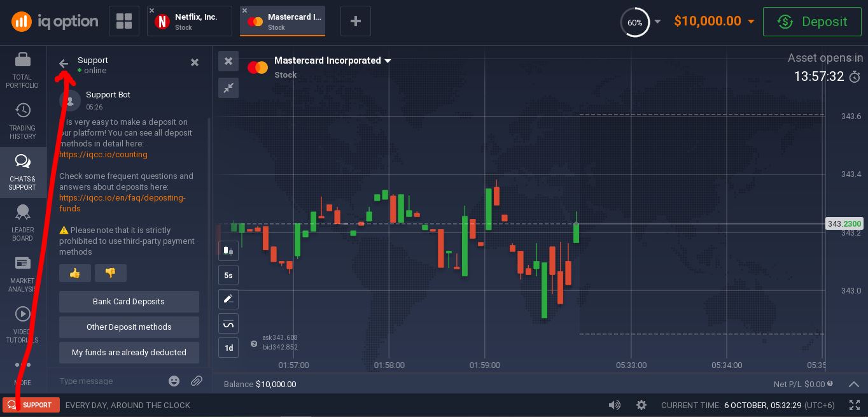Expand the bottom panel chevron up

point(854,385)
